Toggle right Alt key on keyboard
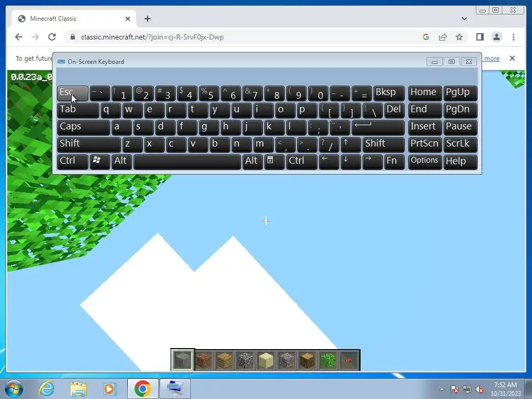 (252, 162)
